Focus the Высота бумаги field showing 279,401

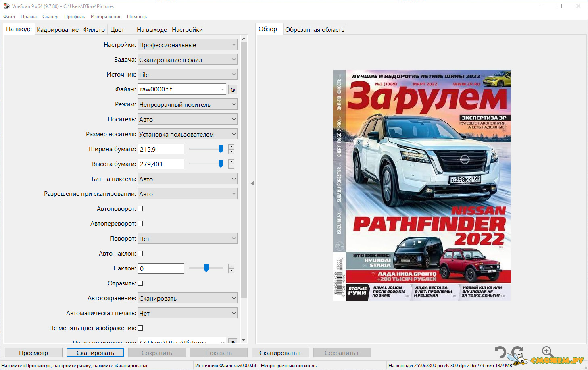(161, 164)
